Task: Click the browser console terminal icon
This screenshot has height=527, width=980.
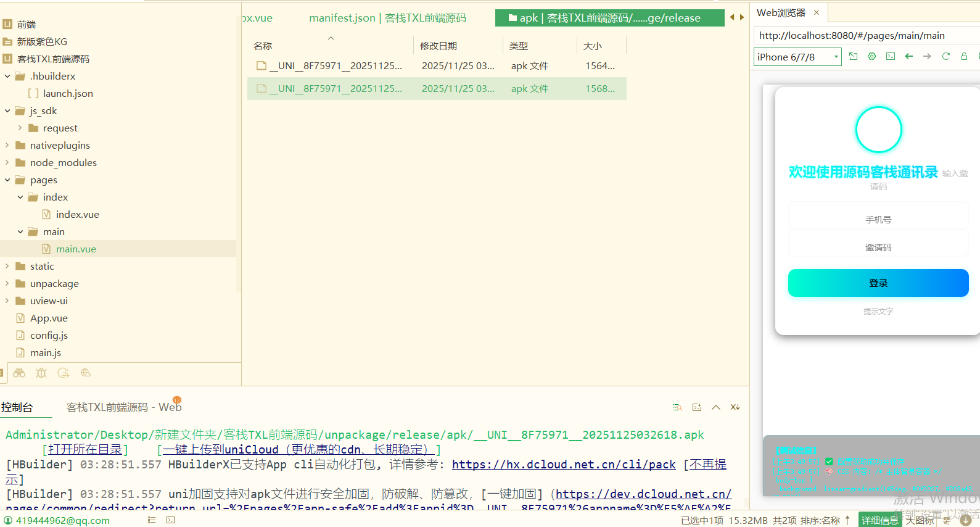Action: [890, 56]
